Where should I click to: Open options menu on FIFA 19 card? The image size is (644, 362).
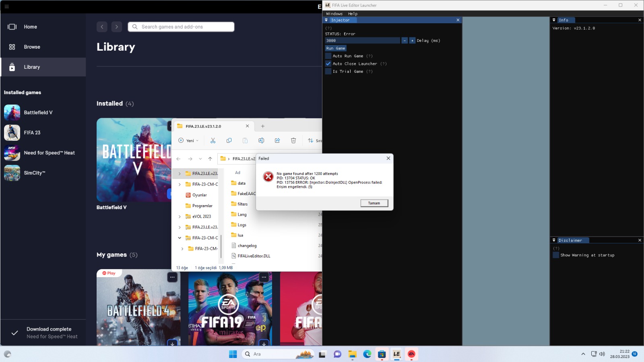[264, 277]
